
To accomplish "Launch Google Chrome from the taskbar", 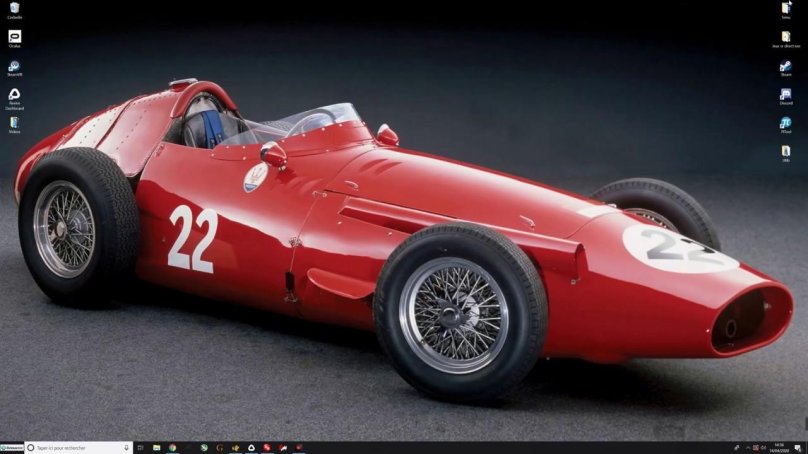I will click(x=172, y=448).
